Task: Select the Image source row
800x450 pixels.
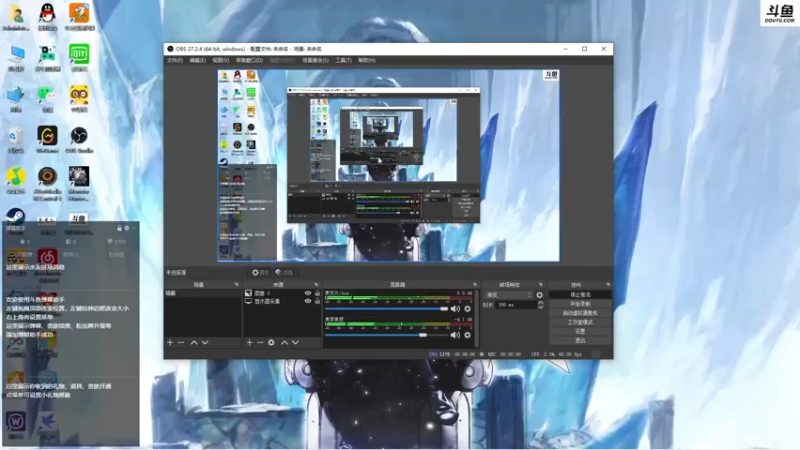Action: [282, 293]
